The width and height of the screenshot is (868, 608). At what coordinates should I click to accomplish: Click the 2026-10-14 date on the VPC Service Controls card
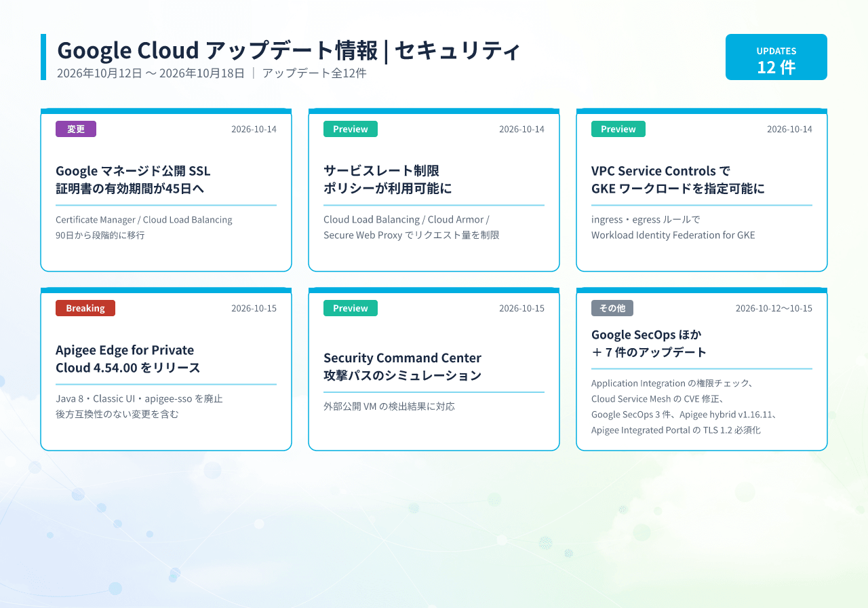pyautogui.click(x=789, y=129)
